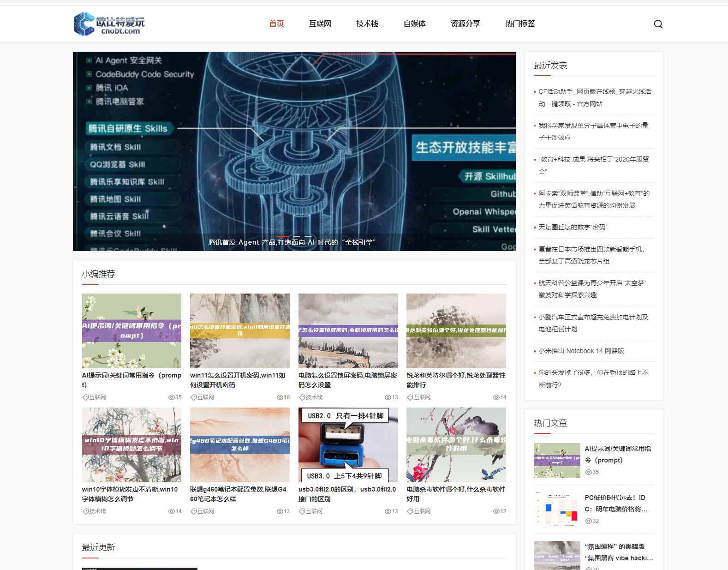This screenshot has height=570, width=728.
Task: Open recent post 小鹏汽车正式宣布超充免费
Action: 593,323
